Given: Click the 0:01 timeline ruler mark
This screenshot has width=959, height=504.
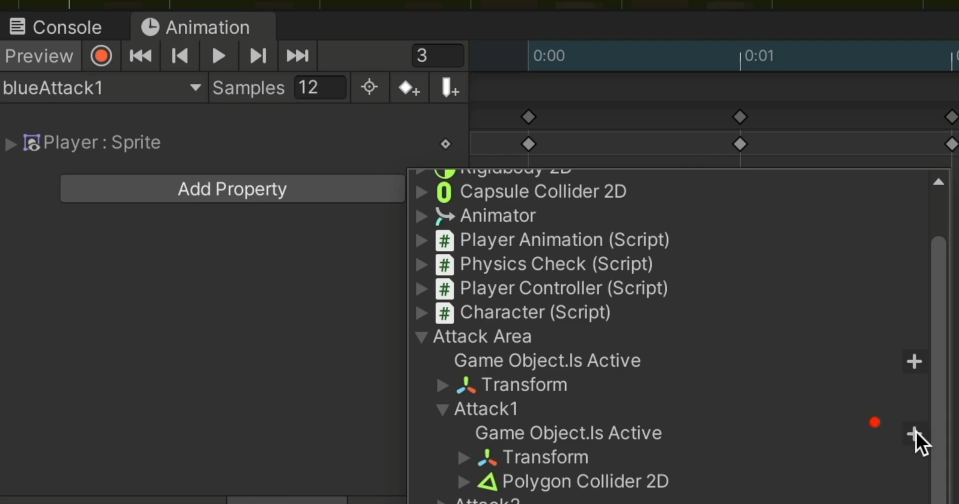Looking at the screenshot, I should pos(759,56).
